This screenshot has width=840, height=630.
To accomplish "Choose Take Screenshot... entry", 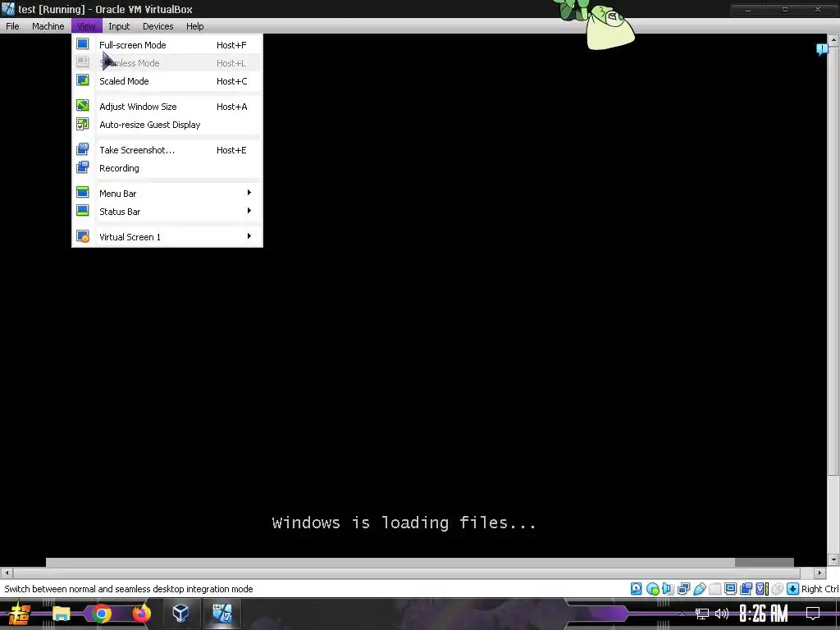I will pyautogui.click(x=167, y=150).
